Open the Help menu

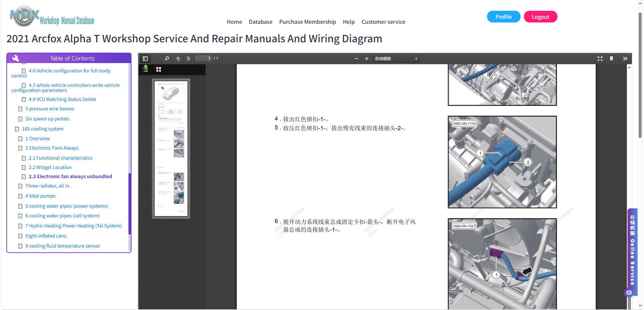point(349,22)
